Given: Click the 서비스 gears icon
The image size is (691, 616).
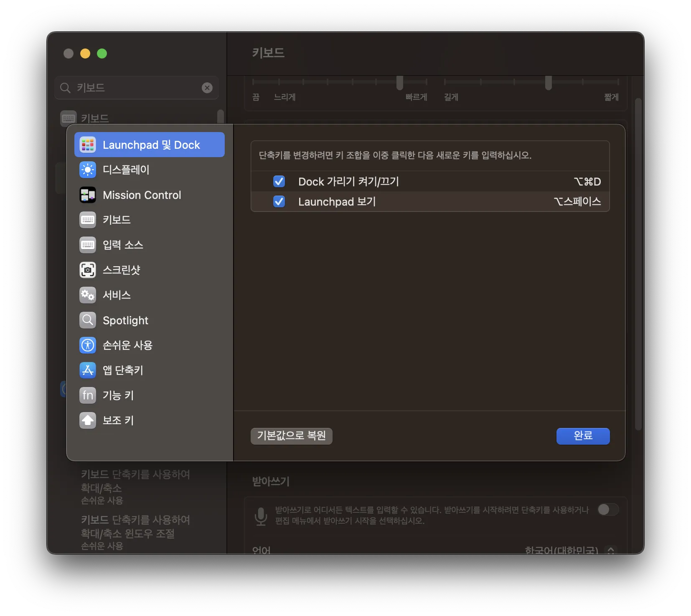Looking at the screenshot, I should (x=88, y=295).
